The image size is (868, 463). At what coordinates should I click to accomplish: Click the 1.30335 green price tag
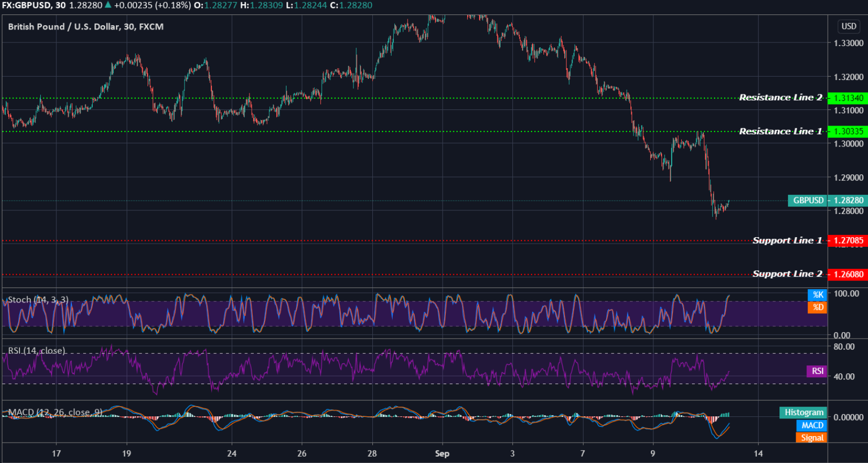pyautogui.click(x=848, y=131)
